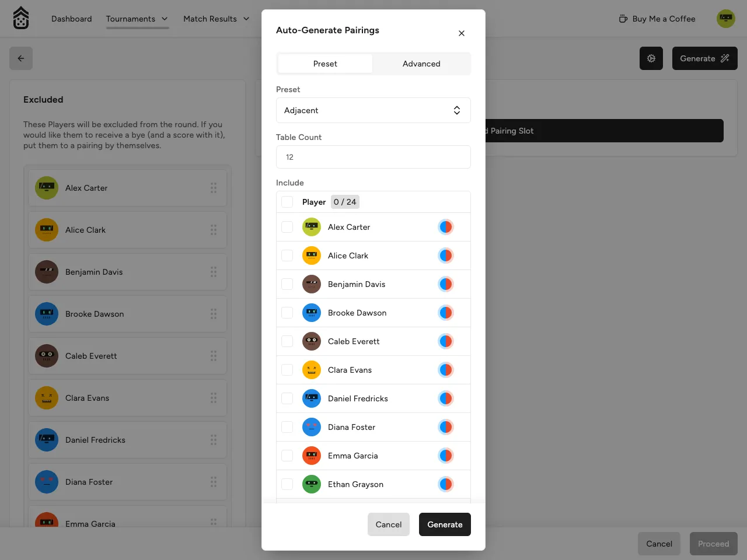Select the Alex Carter card in Excluded list
The height and width of the screenshot is (560, 747).
(x=127, y=188)
